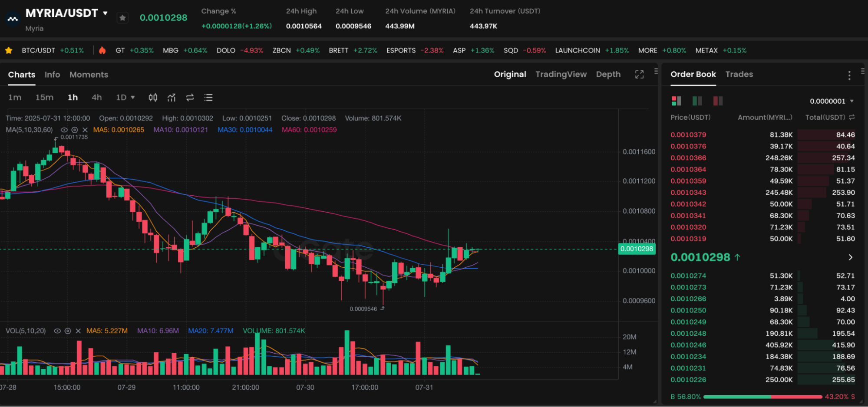Click amount 405.92K in order book

pos(779,345)
